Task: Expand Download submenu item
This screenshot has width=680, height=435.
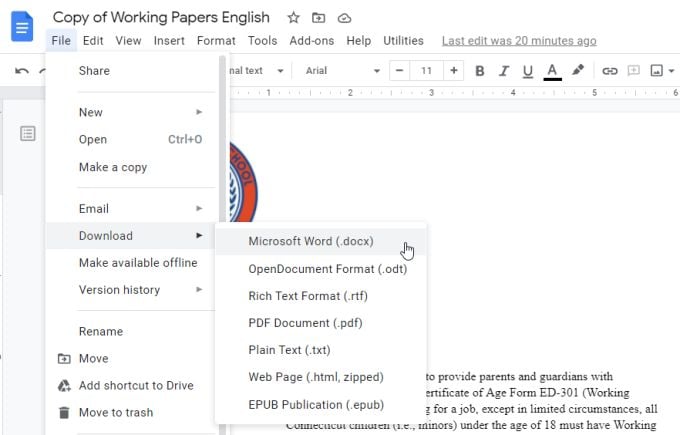Action: point(132,235)
